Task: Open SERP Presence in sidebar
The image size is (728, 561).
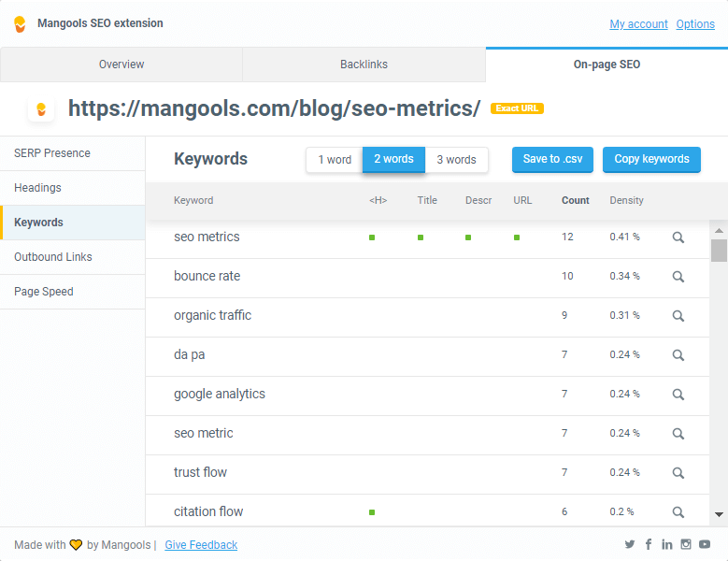Action: (x=73, y=153)
